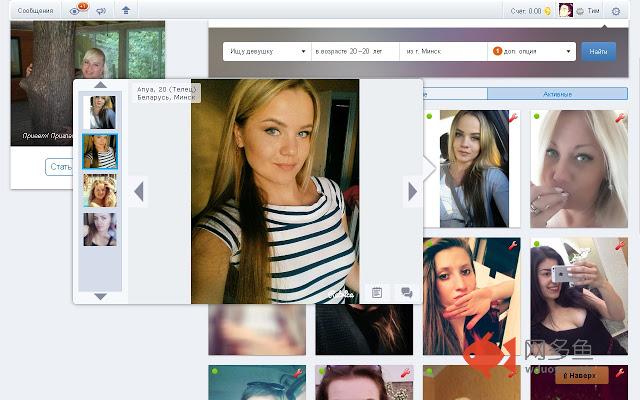Switch to the Активные tab
The width and height of the screenshot is (640, 400).
tap(557, 93)
